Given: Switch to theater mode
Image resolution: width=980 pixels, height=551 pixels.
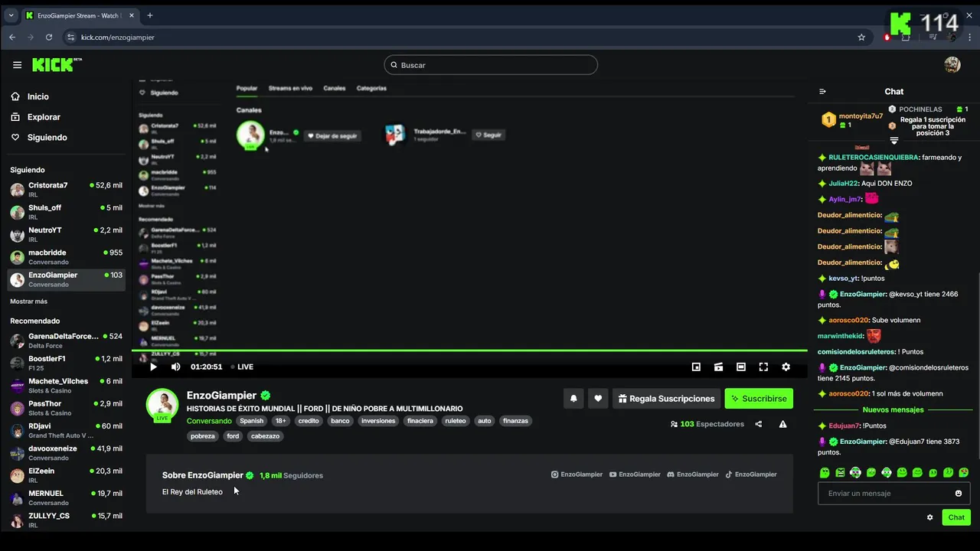Looking at the screenshot, I should click(x=741, y=367).
